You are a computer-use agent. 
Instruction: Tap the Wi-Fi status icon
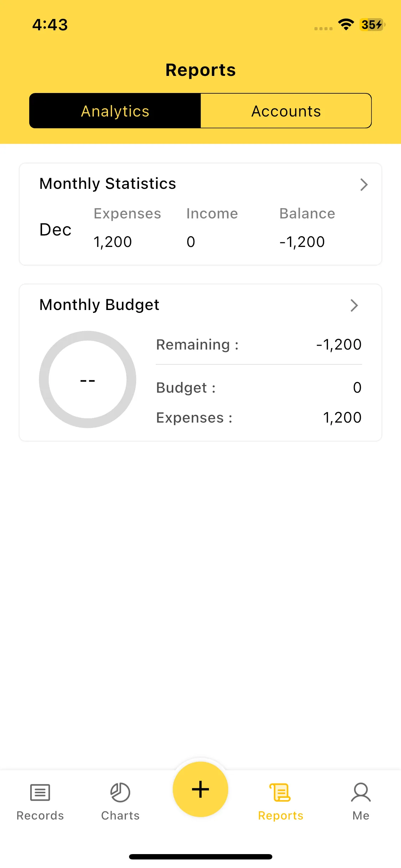(x=346, y=25)
